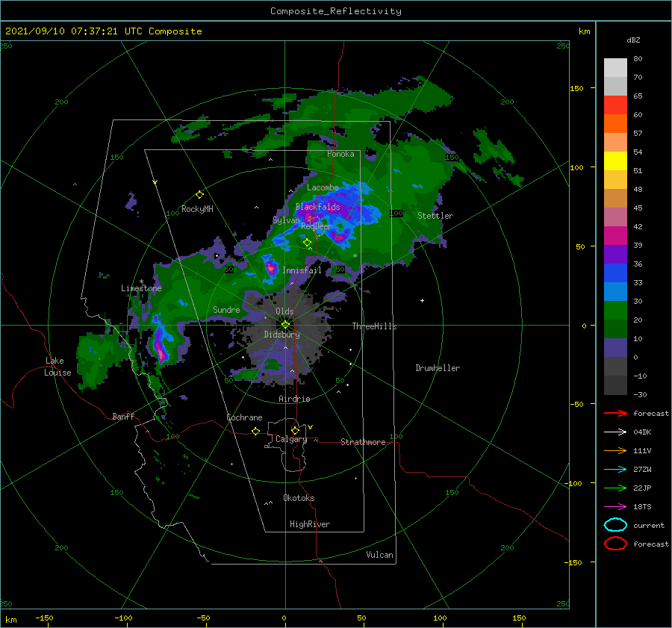Click the Sylvan label west of Red Deer

pyautogui.click(x=286, y=220)
